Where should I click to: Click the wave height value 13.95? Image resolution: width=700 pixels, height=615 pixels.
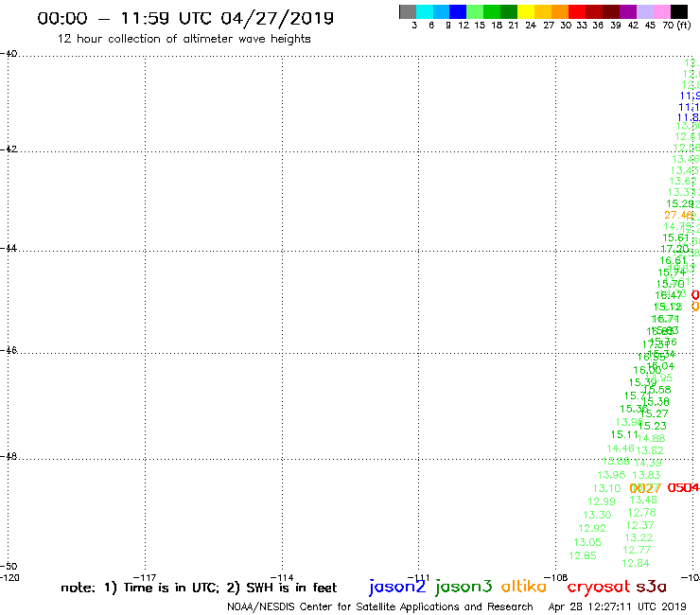[x=611, y=475]
